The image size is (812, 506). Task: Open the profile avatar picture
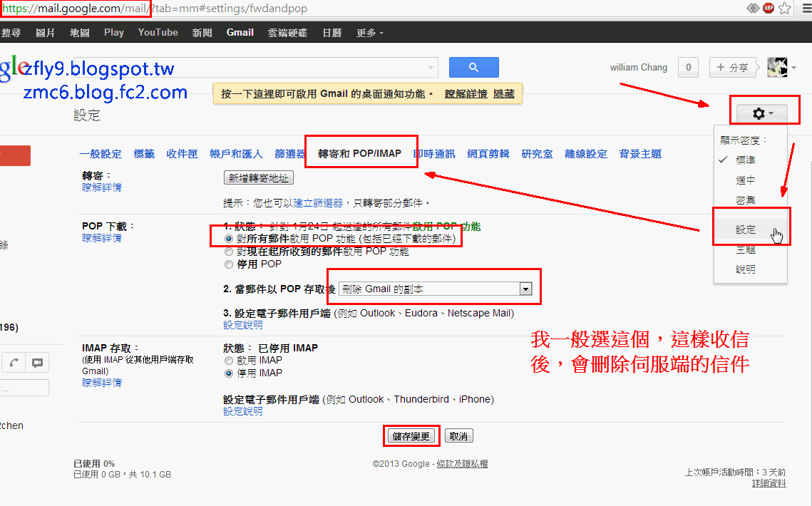point(777,67)
